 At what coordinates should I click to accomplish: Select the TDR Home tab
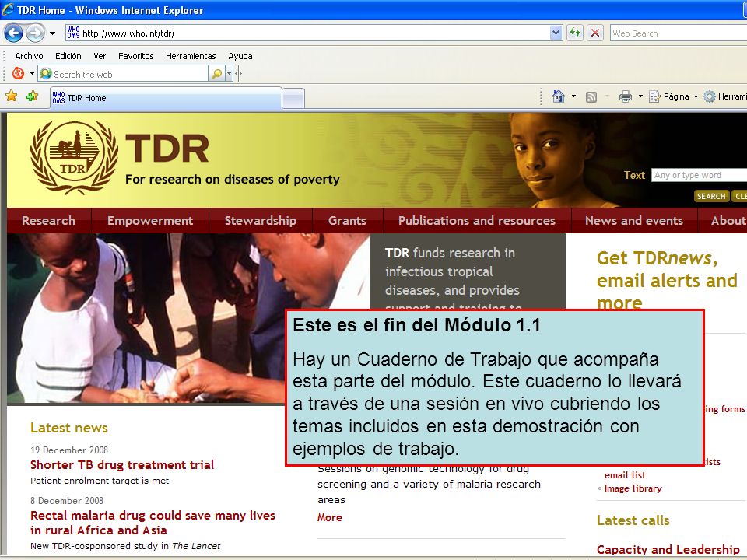[166, 98]
